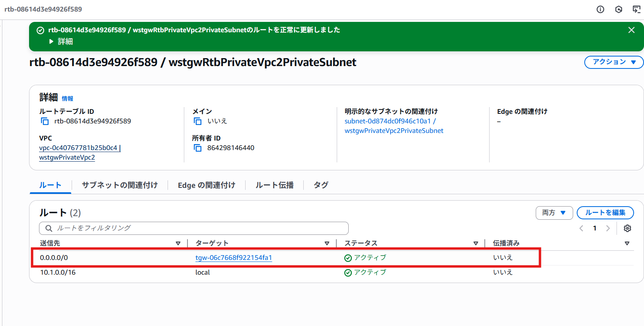The height and width of the screenshot is (326, 644).
Task: Copy the owner ID 864298146440
Action: tap(197, 148)
